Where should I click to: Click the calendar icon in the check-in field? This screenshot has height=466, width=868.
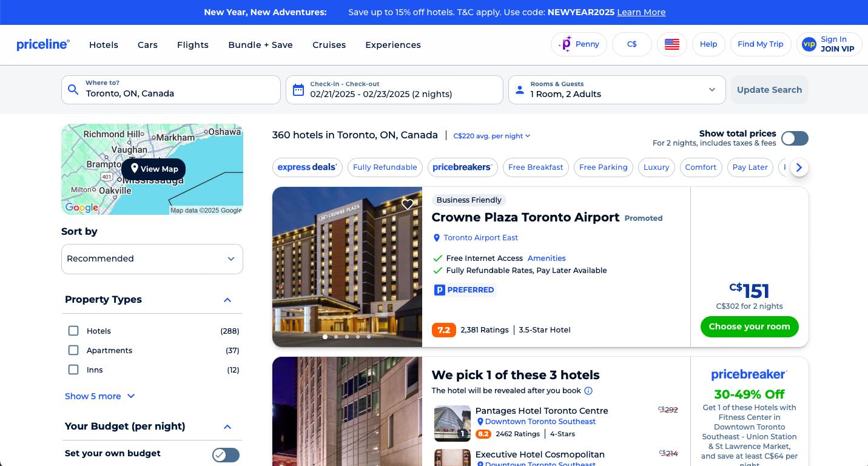[x=298, y=89]
